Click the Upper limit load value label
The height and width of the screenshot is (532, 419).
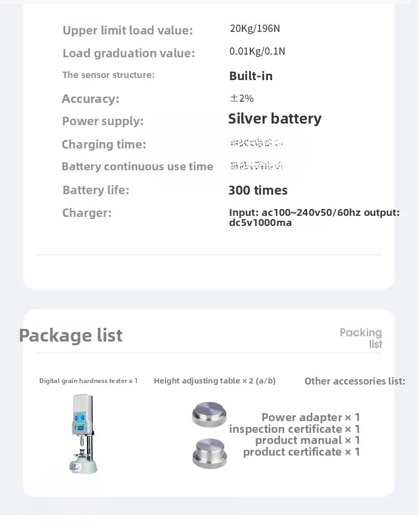[x=128, y=30]
